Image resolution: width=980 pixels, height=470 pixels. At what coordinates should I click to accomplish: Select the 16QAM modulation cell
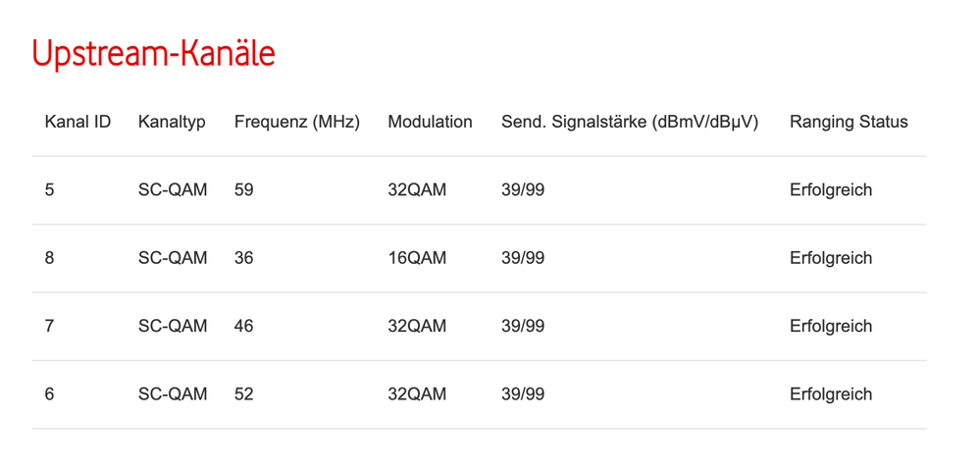(x=417, y=258)
